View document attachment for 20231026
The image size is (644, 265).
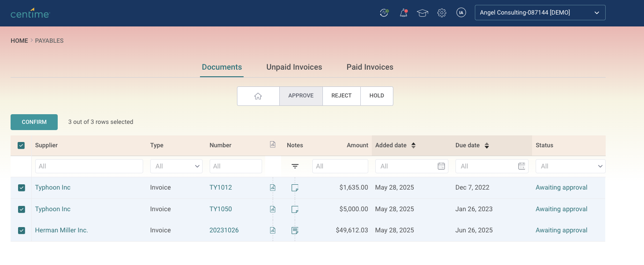(x=273, y=230)
